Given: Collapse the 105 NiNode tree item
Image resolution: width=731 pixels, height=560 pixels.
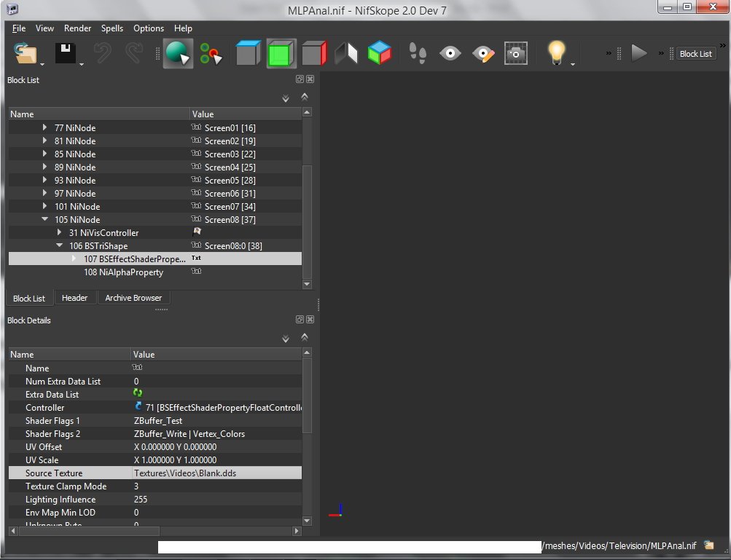Looking at the screenshot, I should pyautogui.click(x=45, y=220).
